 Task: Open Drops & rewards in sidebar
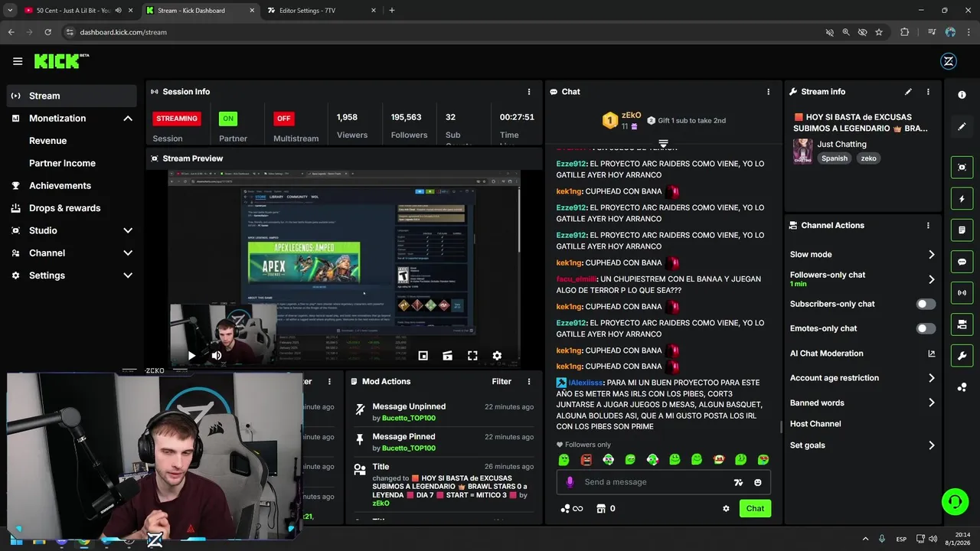[64, 208]
